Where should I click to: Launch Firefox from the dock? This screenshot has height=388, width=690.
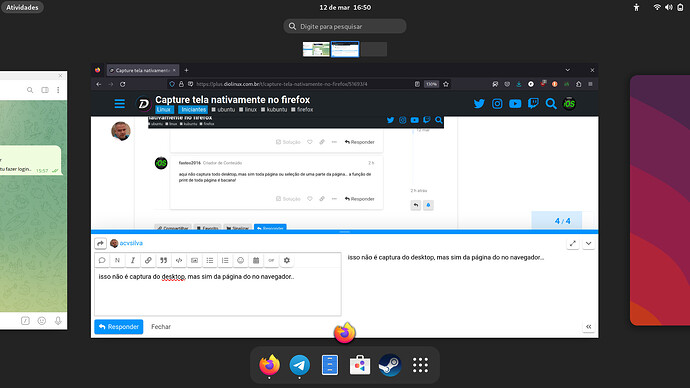click(269, 365)
